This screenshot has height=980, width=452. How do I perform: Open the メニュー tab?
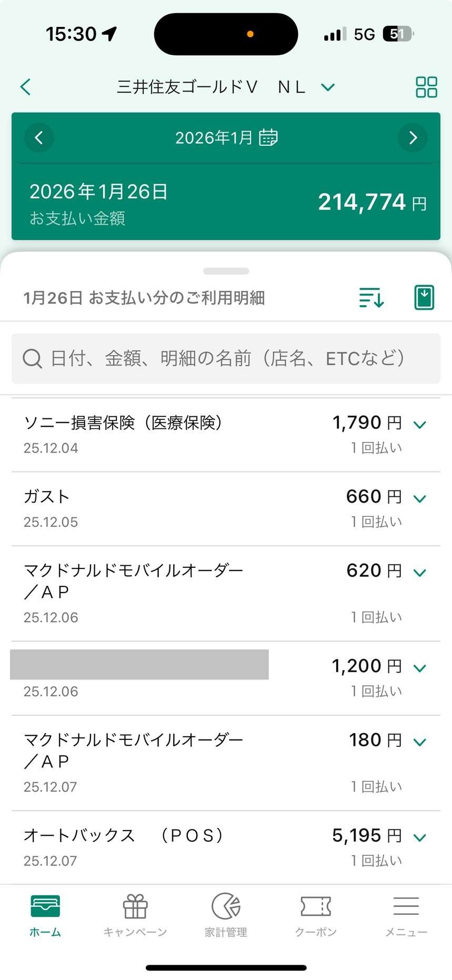[x=406, y=916]
